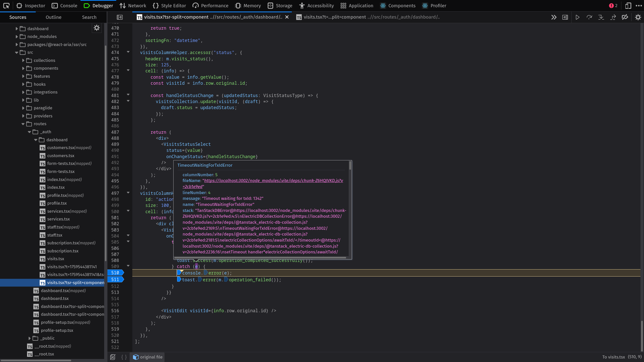Click the Step In debugger icon

pos(601,17)
